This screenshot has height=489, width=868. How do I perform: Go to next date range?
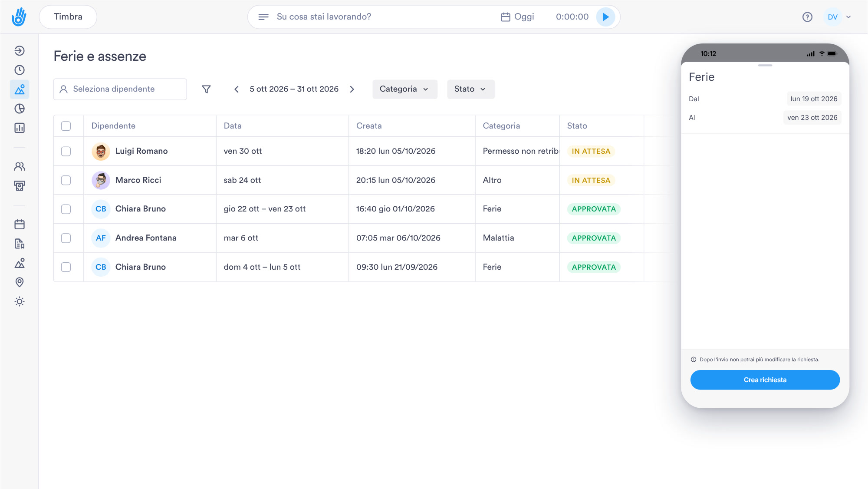pyautogui.click(x=352, y=89)
